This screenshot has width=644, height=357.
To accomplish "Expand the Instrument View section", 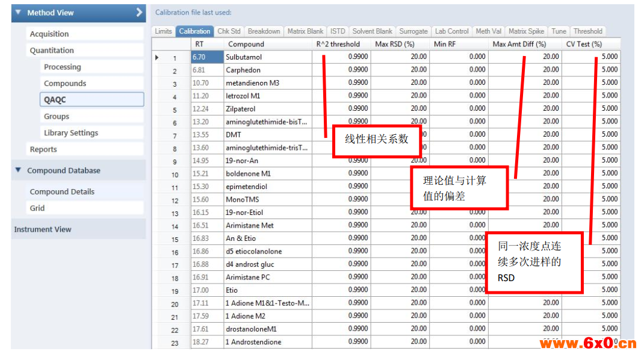I will point(43,229).
